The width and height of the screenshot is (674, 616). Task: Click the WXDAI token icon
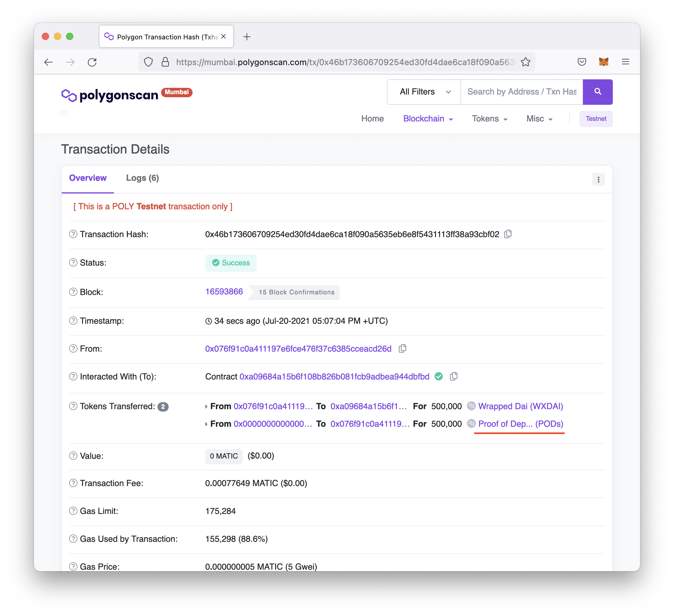471,406
